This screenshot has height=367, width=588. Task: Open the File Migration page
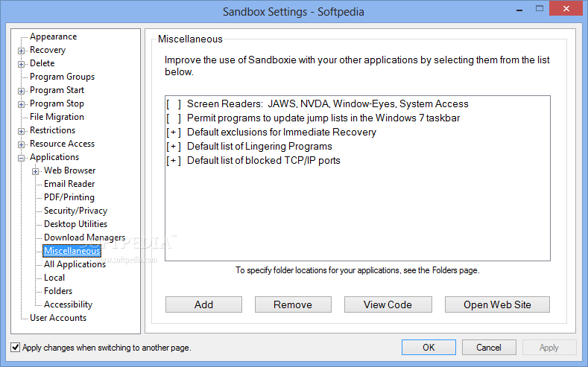pos(57,117)
